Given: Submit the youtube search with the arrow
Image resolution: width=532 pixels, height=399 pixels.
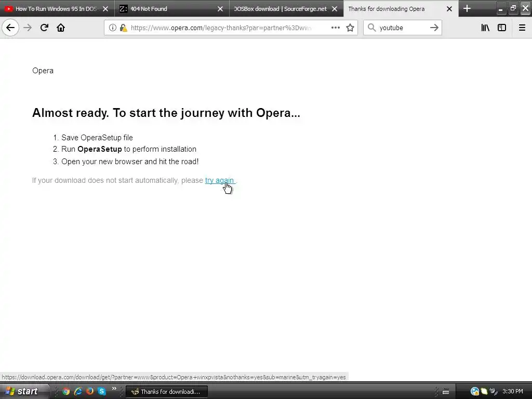Looking at the screenshot, I should [434, 28].
